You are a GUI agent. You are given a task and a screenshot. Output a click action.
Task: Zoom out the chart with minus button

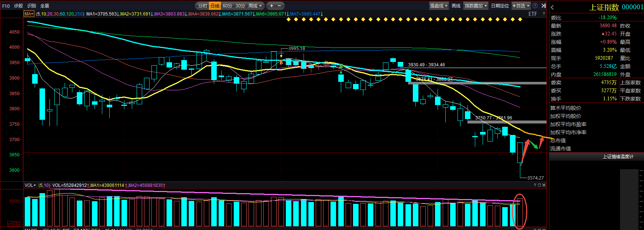coord(279,6)
